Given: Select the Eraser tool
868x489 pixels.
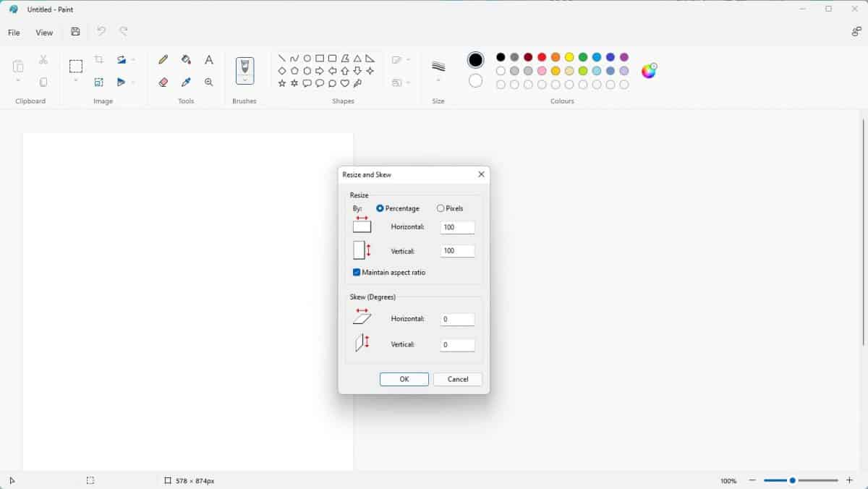Looking at the screenshot, I should tap(163, 82).
